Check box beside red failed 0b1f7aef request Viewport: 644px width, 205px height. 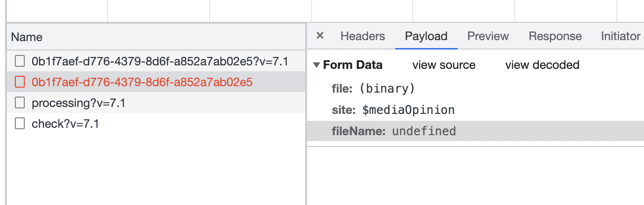point(20,82)
